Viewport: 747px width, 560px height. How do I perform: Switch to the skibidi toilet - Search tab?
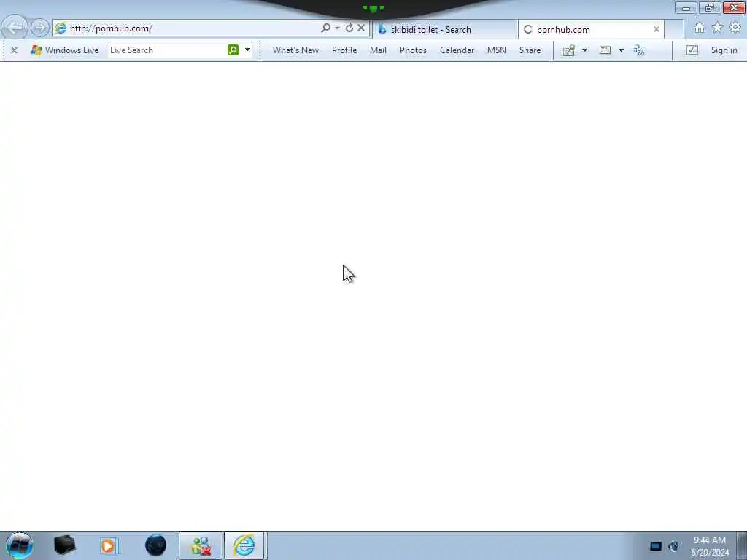tap(445, 29)
